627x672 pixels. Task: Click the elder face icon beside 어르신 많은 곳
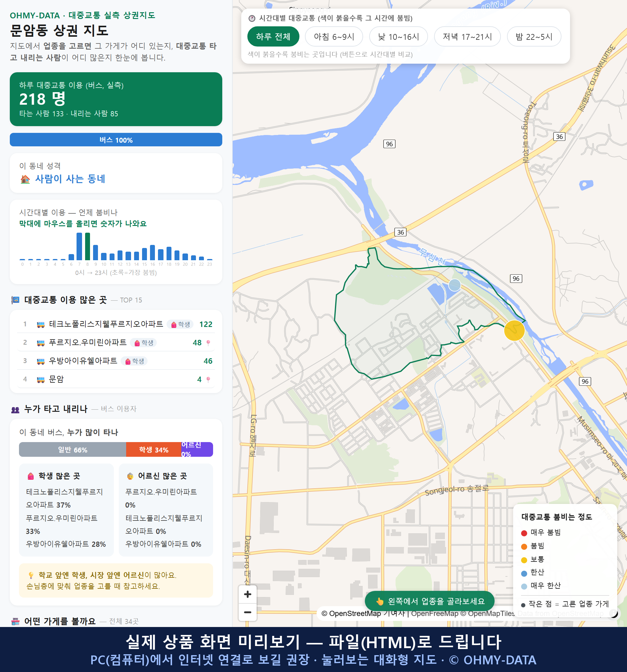pos(130,476)
